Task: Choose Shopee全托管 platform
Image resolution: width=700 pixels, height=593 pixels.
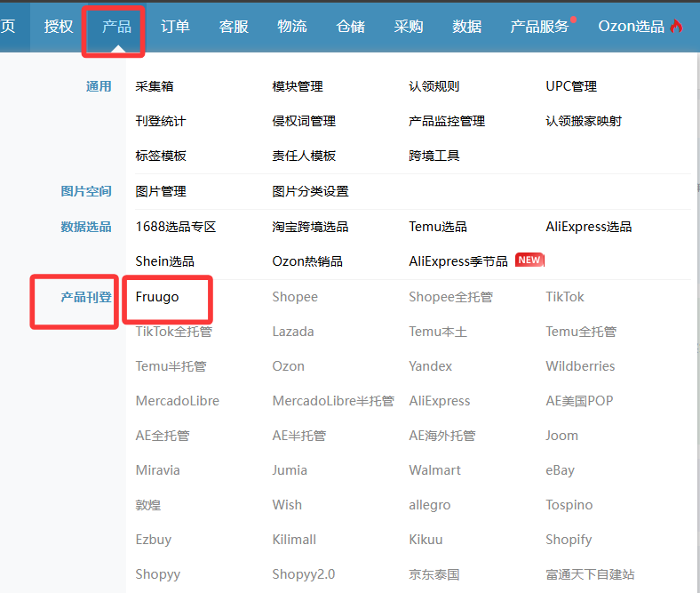Action: (450, 297)
